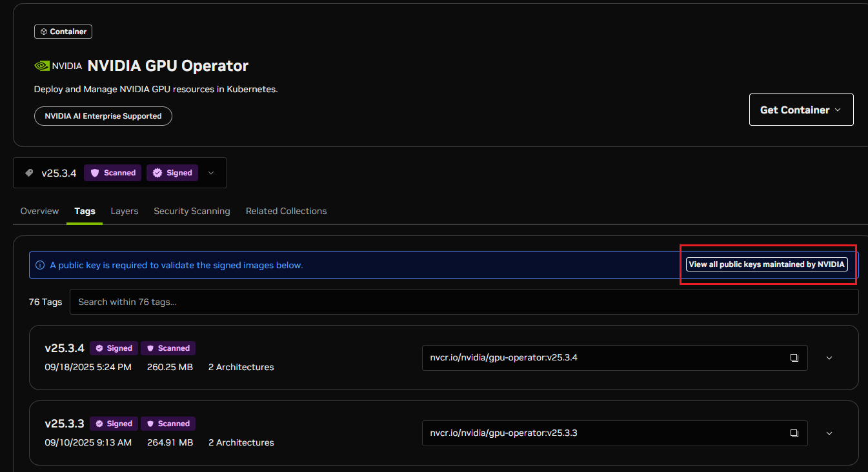Click the Signed badge on v25.3.3 row

114,424
